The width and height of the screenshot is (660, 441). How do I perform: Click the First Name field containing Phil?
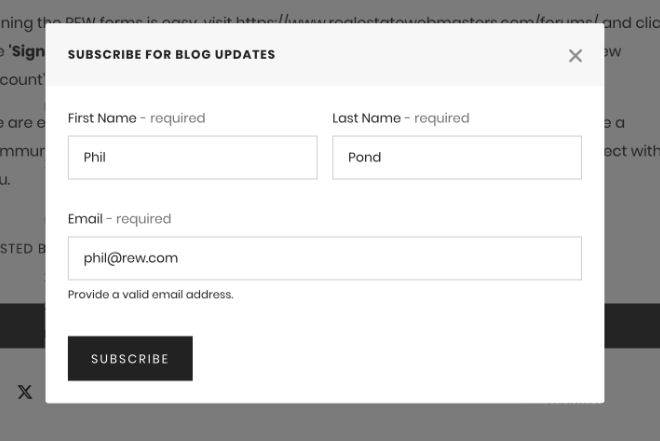pyautogui.click(x=192, y=158)
